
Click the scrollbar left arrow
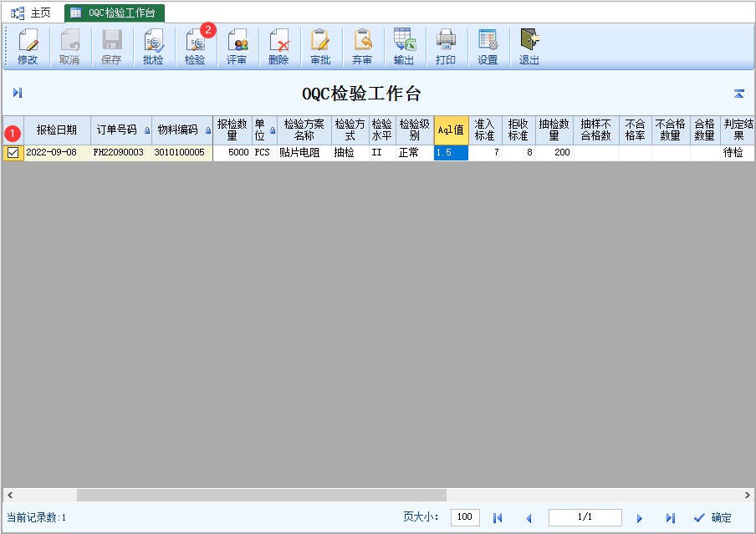point(10,495)
